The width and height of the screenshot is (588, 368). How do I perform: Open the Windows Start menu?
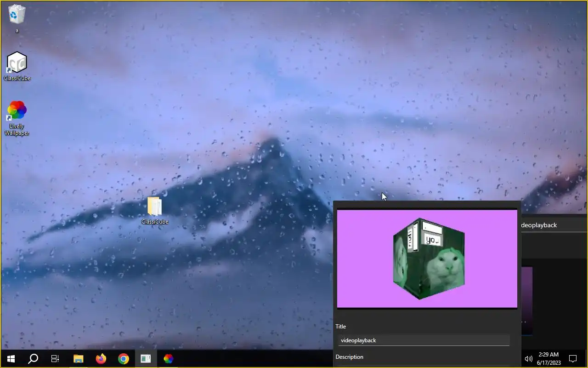[x=11, y=359]
